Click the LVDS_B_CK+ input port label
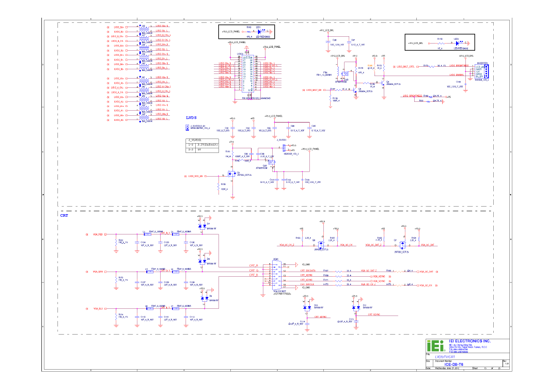555x392 pixels. coord(118,36)
